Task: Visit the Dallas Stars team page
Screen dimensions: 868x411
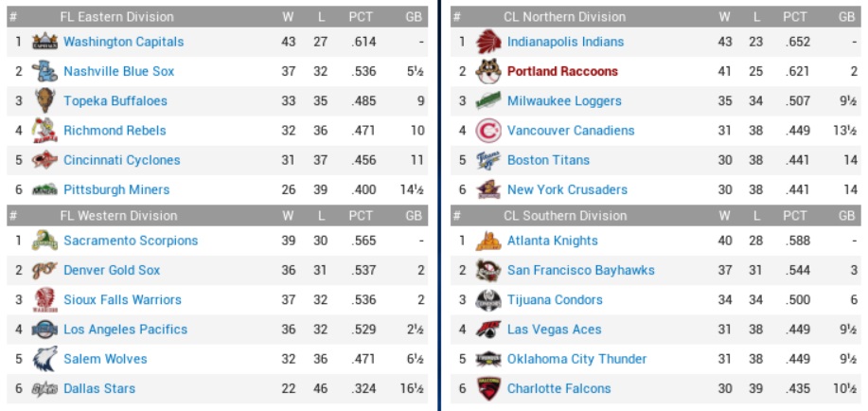Action: pyautogui.click(x=99, y=388)
